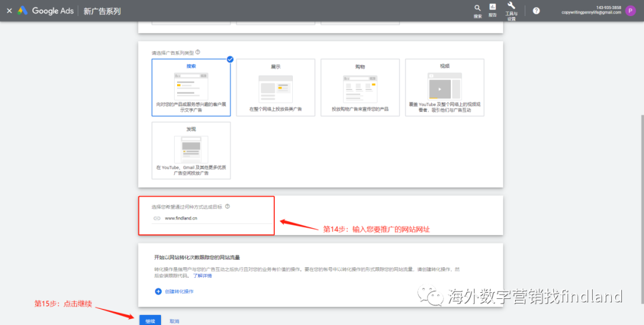Image resolution: width=644 pixels, height=325 pixels.
Task: Click the blue 继续 continue button
Action: 150,320
